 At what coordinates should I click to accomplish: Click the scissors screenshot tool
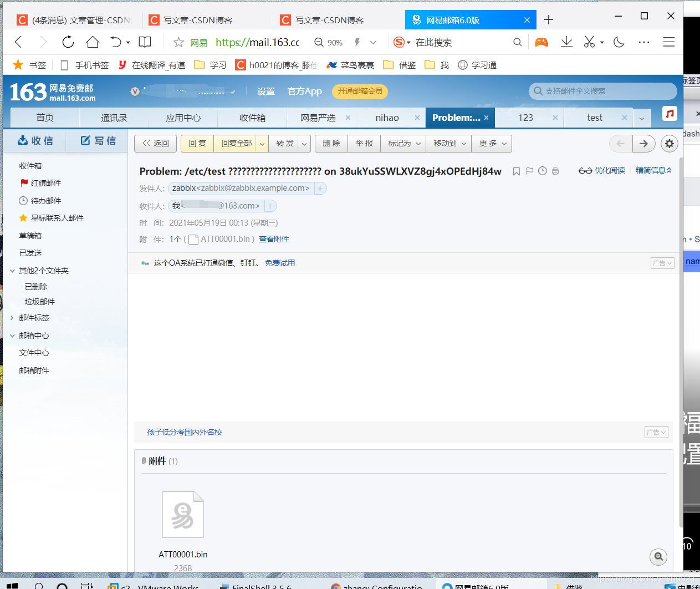(589, 42)
